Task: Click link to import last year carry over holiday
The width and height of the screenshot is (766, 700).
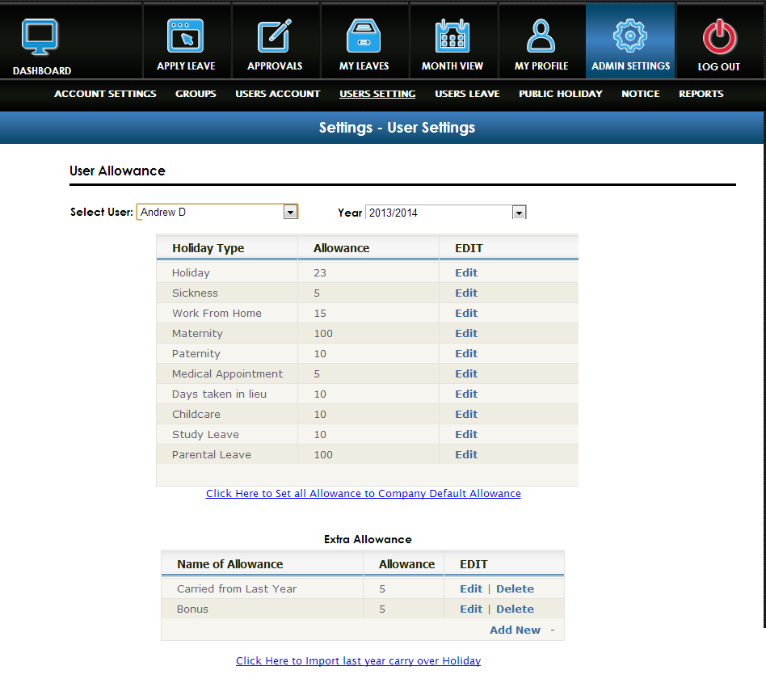Action: pyautogui.click(x=358, y=661)
